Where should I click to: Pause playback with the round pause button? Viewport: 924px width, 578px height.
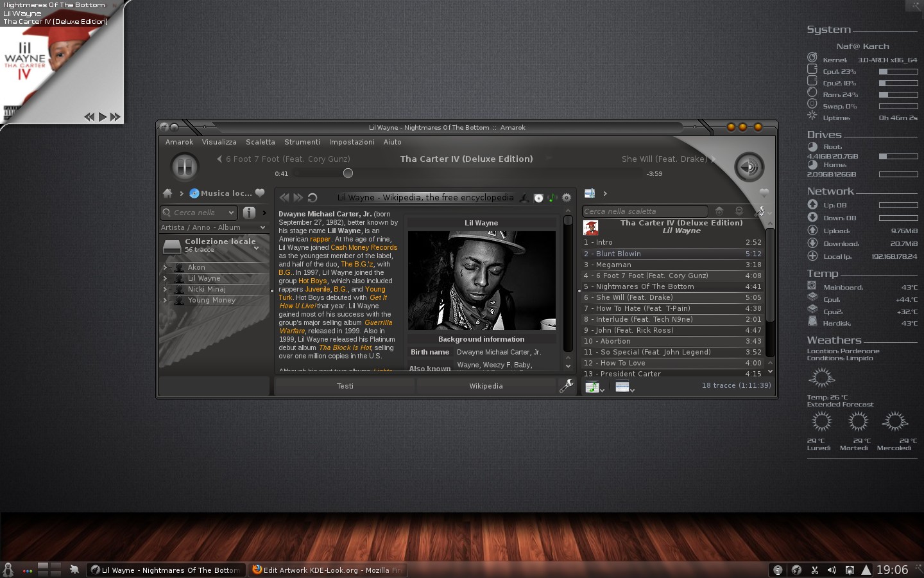tap(184, 167)
